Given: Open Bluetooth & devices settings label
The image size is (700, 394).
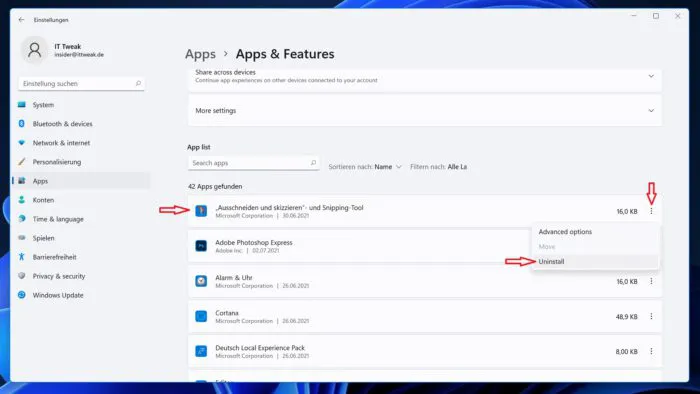Looking at the screenshot, I should 62,124.
